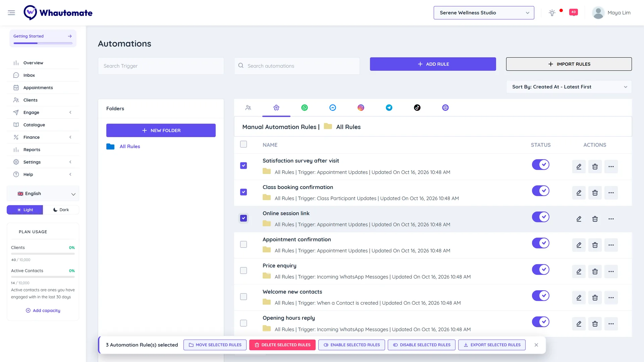Expand the Finance menu chevron

click(x=70, y=137)
